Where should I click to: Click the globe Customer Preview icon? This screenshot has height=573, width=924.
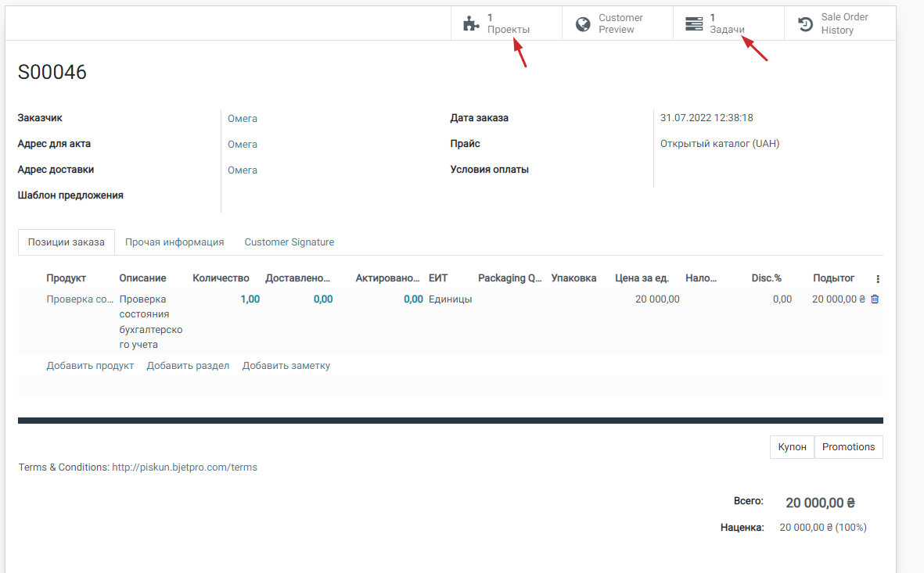[583, 23]
